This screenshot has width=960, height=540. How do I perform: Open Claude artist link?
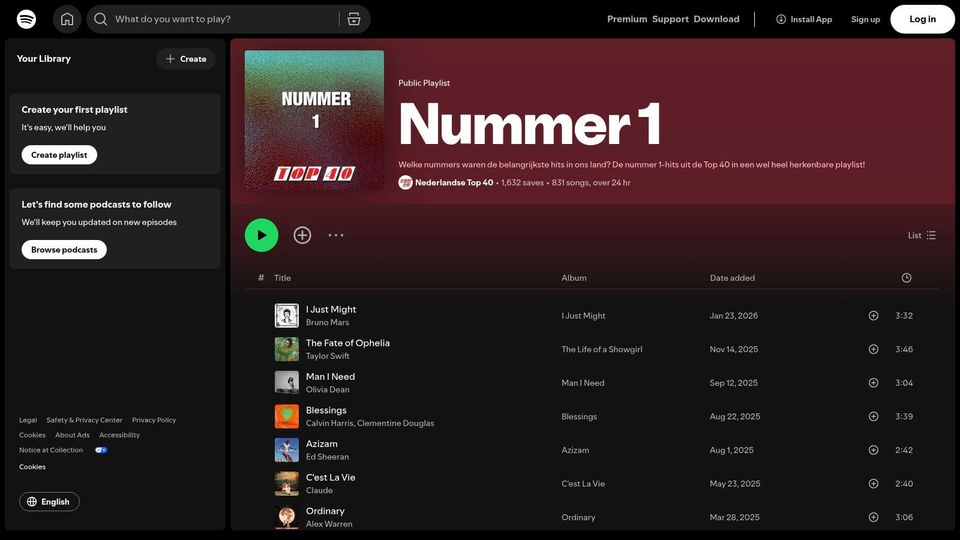(320, 490)
